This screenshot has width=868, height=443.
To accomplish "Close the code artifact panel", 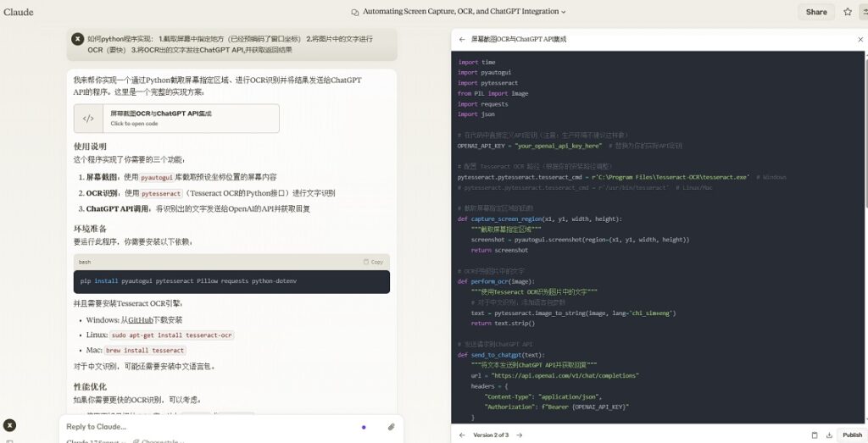I will [x=860, y=39].
